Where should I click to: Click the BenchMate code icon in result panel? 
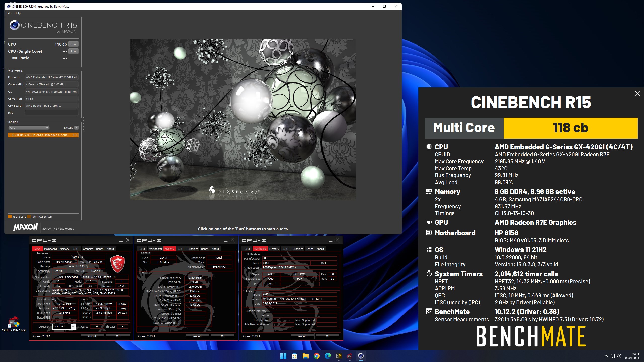click(429, 312)
